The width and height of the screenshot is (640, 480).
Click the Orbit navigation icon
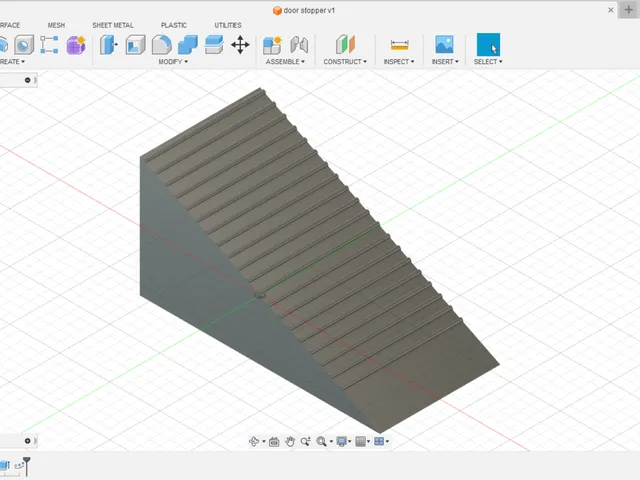254,441
